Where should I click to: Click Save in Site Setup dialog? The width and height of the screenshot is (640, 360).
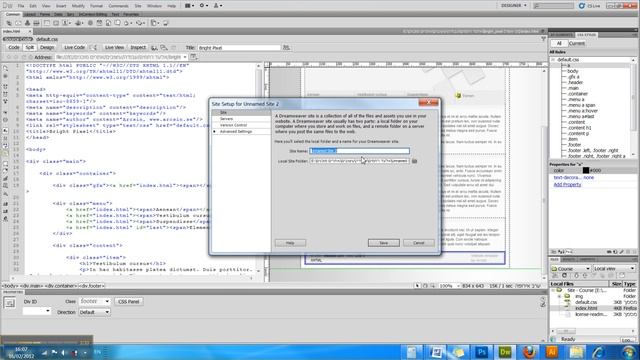tap(384, 243)
